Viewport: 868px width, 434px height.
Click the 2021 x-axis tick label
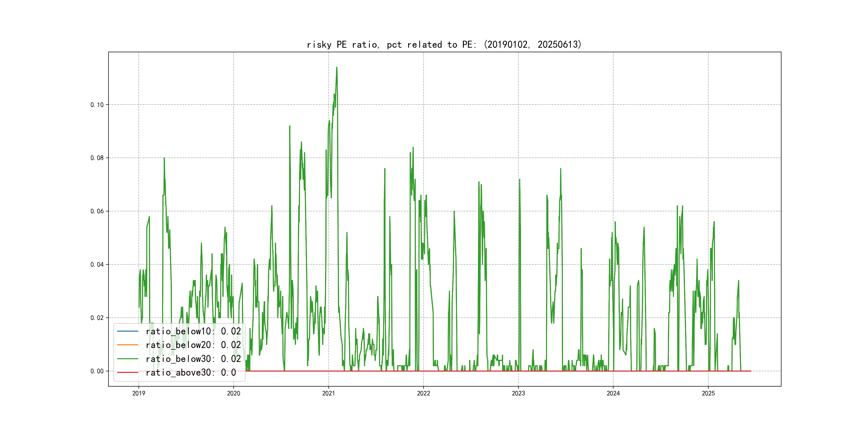[x=328, y=393]
